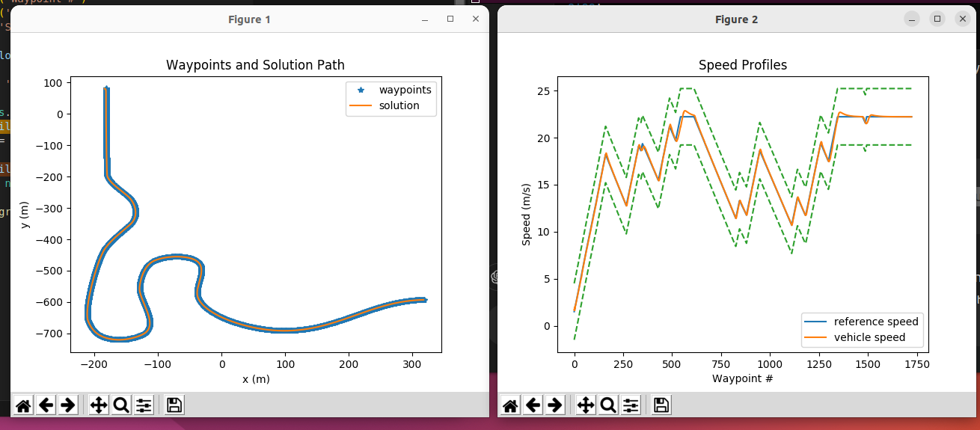Click 'Waypoints and Solution Path' plot title
Screen dimensions: 980x430
[x=255, y=65]
